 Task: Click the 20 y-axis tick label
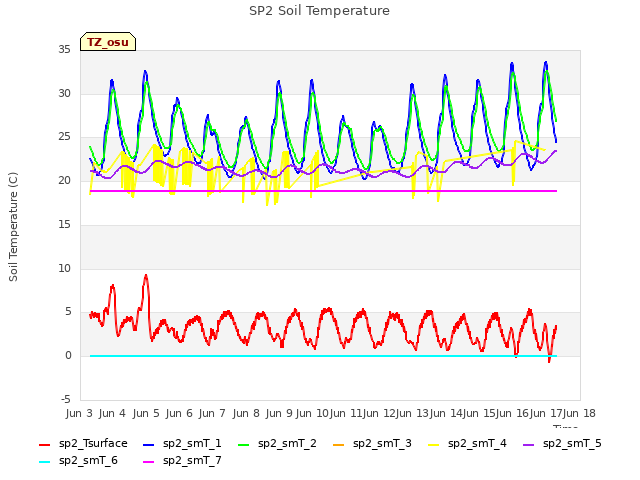click(64, 180)
